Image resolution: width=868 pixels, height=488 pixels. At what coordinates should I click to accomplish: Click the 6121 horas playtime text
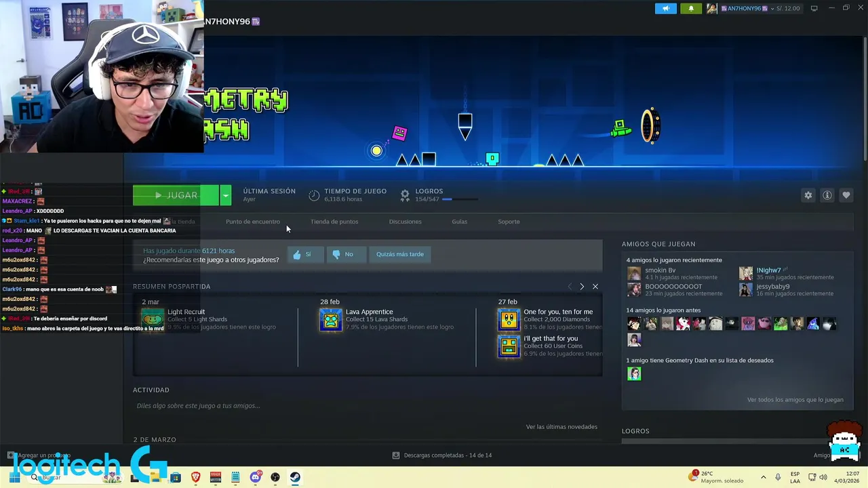click(218, 251)
